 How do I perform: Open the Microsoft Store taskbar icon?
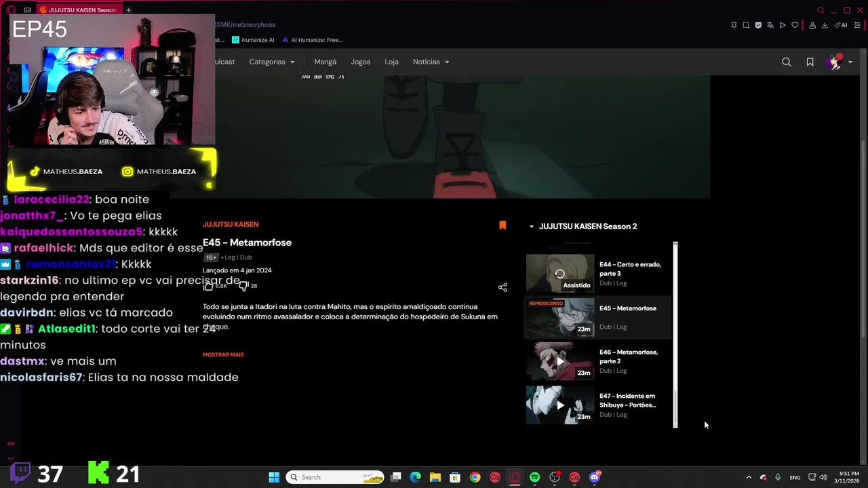(455, 477)
